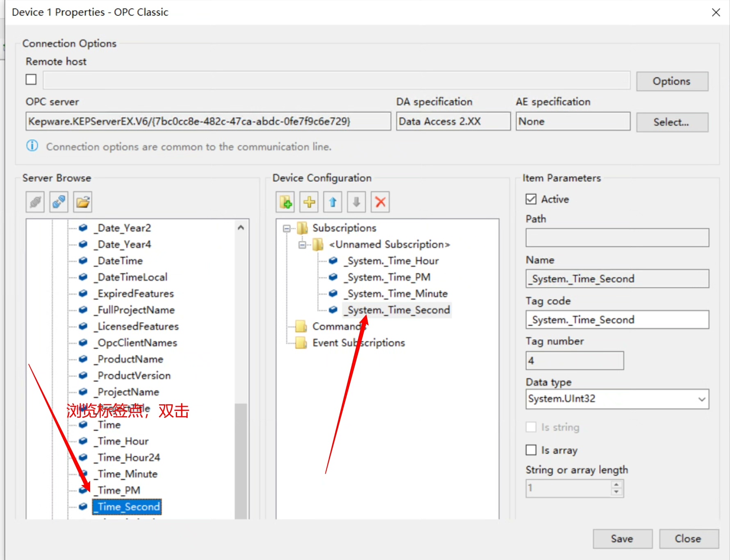Screen dimensions: 730x560
Task: Click the add group icon in Device Configuration
Action: 285,202
